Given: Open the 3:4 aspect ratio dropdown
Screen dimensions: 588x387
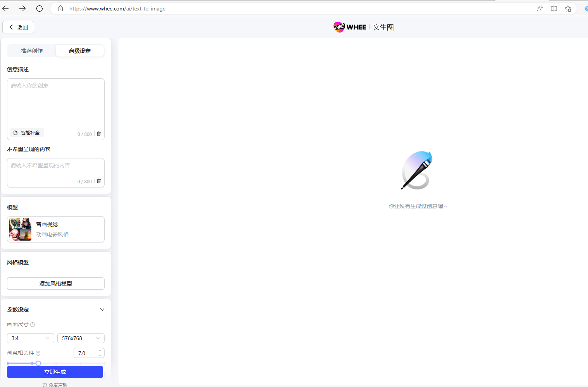Looking at the screenshot, I should pos(31,338).
